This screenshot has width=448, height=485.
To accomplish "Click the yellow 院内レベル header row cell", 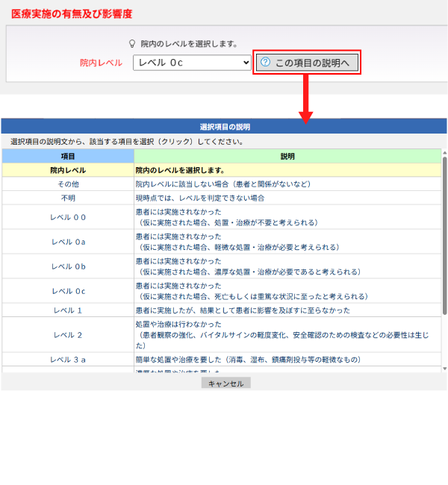I will click(68, 170).
